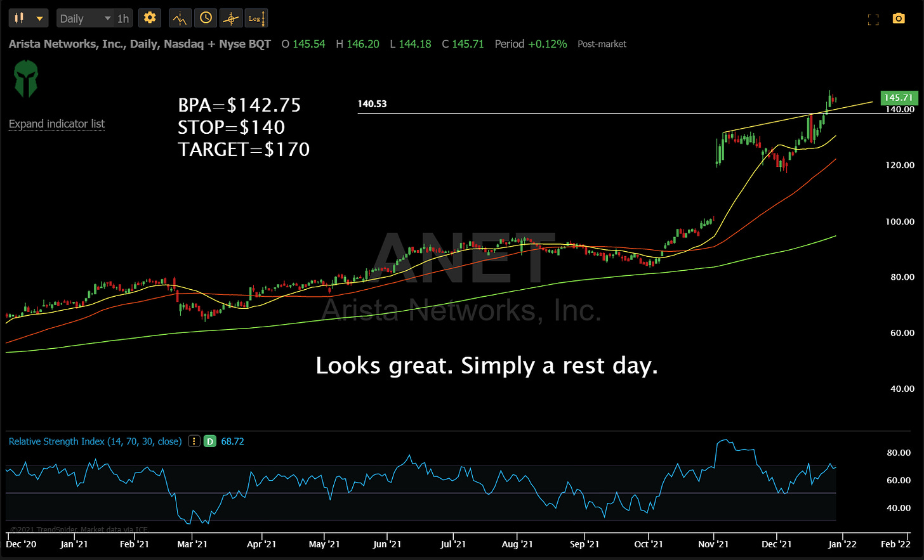Viewport: 924px width, 560px height.
Task: Click the camera snapshot icon
Action: point(899,18)
